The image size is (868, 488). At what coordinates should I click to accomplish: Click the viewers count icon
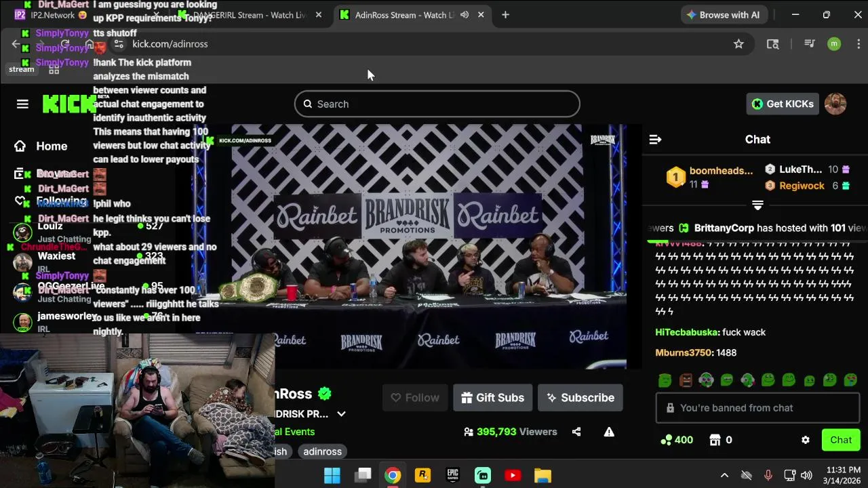click(x=468, y=432)
